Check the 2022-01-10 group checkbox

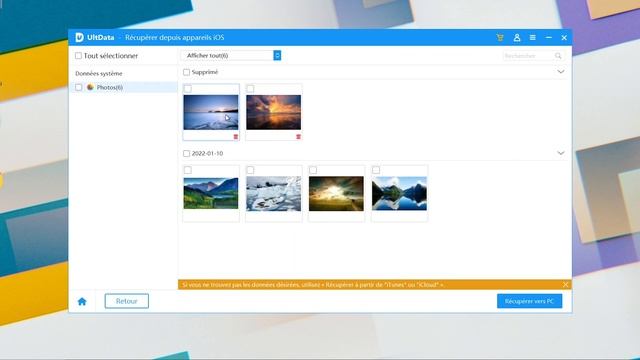coord(187,153)
